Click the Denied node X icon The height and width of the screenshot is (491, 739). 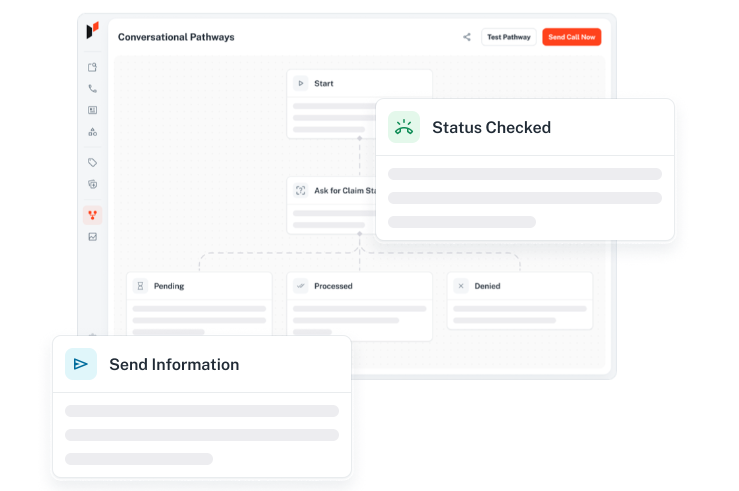pyautogui.click(x=461, y=286)
